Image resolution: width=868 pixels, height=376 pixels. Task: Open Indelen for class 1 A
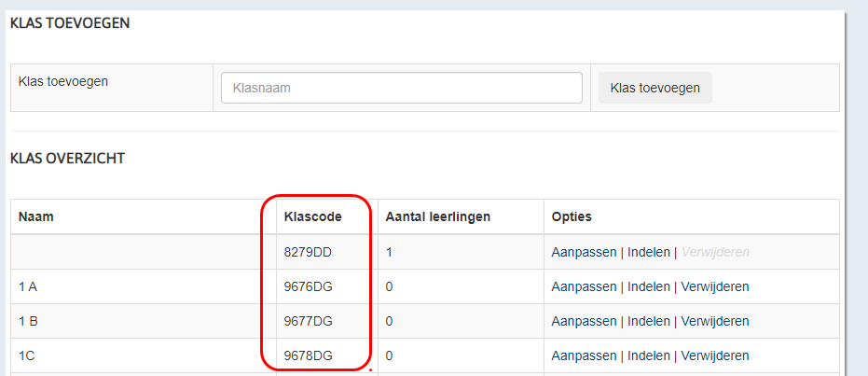(649, 286)
